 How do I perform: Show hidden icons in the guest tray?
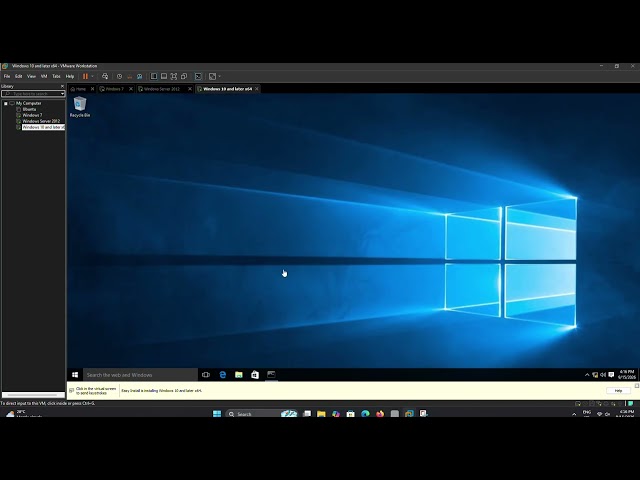click(587, 375)
